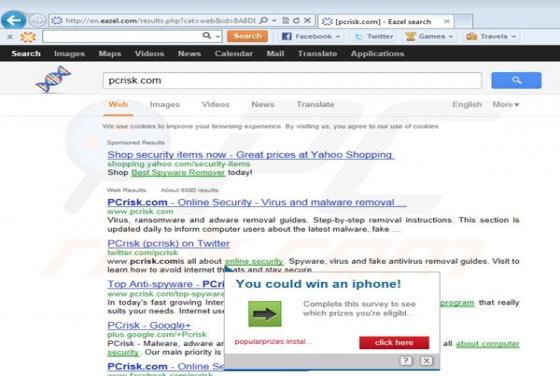
Task: Open the Top Anti-spyware result link
Action: pyautogui.click(x=166, y=284)
